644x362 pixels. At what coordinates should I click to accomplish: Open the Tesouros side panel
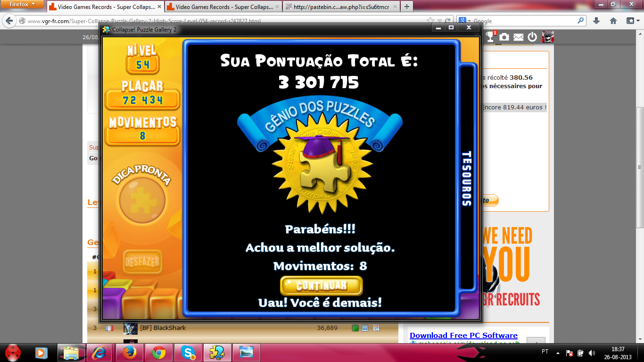(x=466, y=178)
